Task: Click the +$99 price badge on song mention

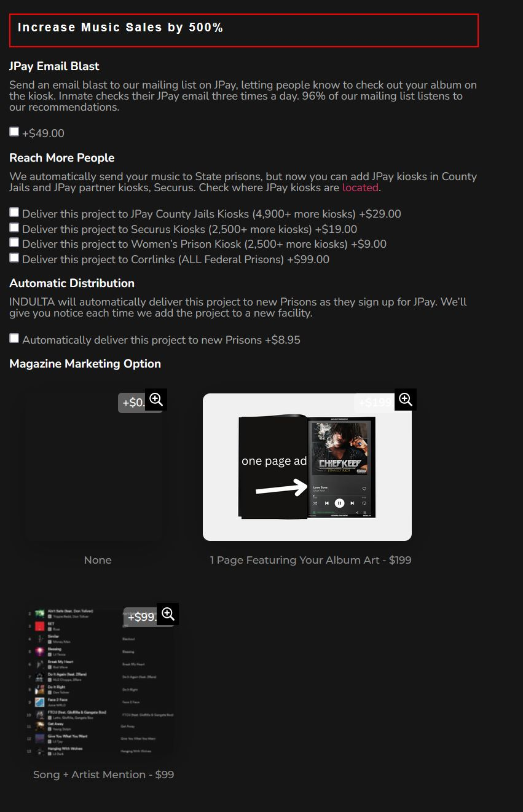Action: click(141, 617)
